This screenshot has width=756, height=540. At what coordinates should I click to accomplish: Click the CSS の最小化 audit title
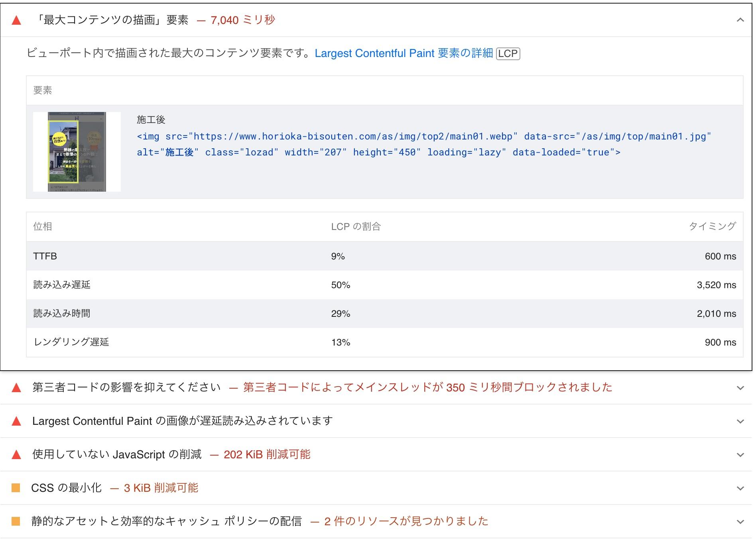pyautogui.click(x=67, y=488)
